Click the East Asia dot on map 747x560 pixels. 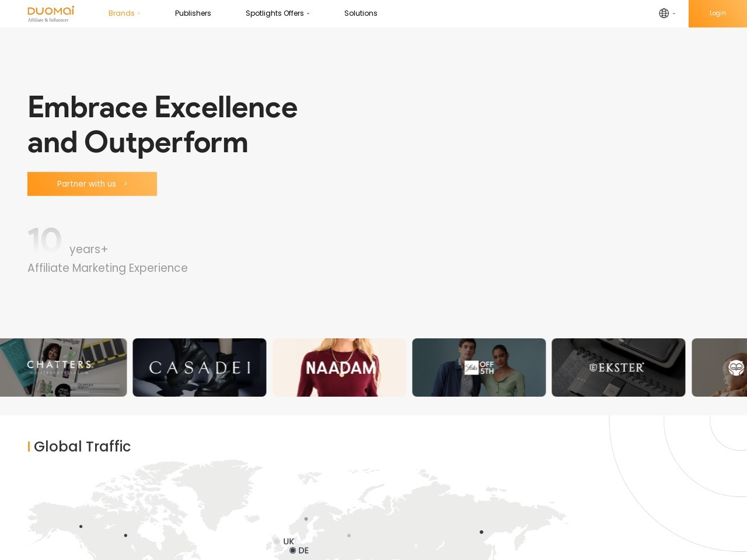481,532
